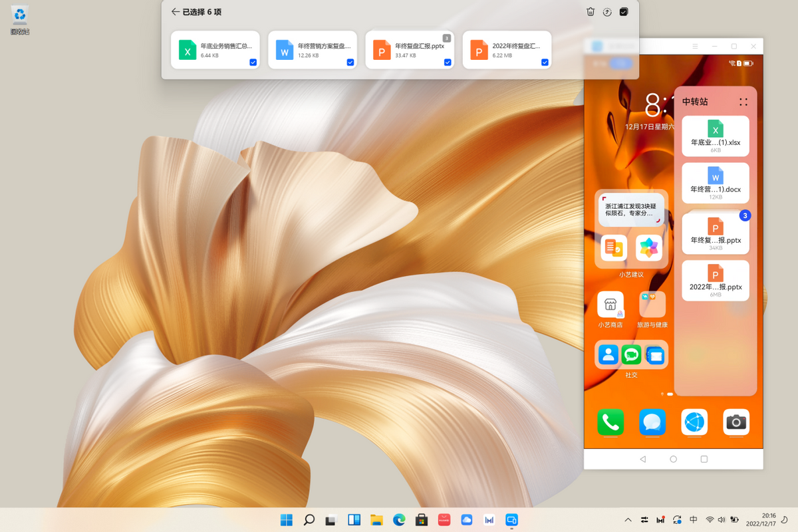Viewport: 798px width, 532px height.
Task: Deselect the 2022年终复盘汇 presentation checkbox
Action: pyautogui.click(x=545, y=63)
